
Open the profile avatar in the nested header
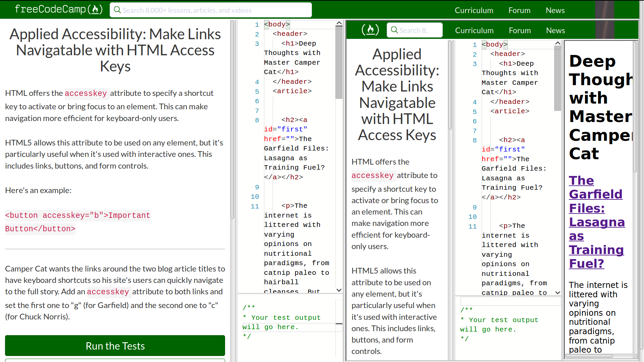point(605,30)
